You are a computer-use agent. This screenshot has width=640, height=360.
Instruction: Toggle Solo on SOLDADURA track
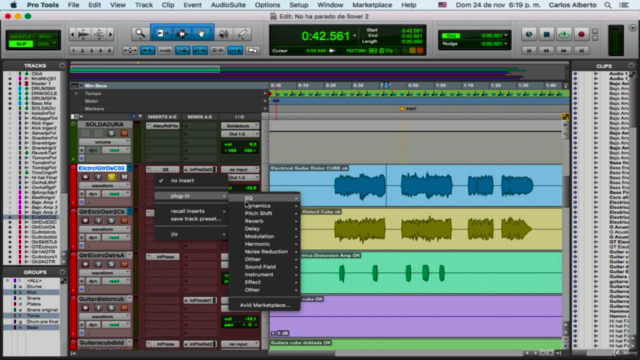tap(111, 133)
